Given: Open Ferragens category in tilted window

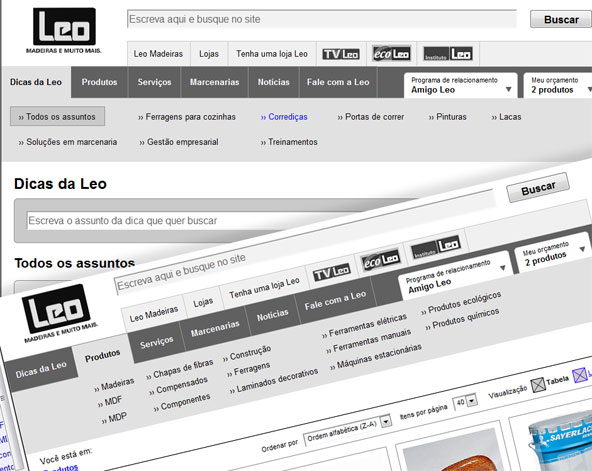Looking at the screenshot, I should click(x=248, y=369).
